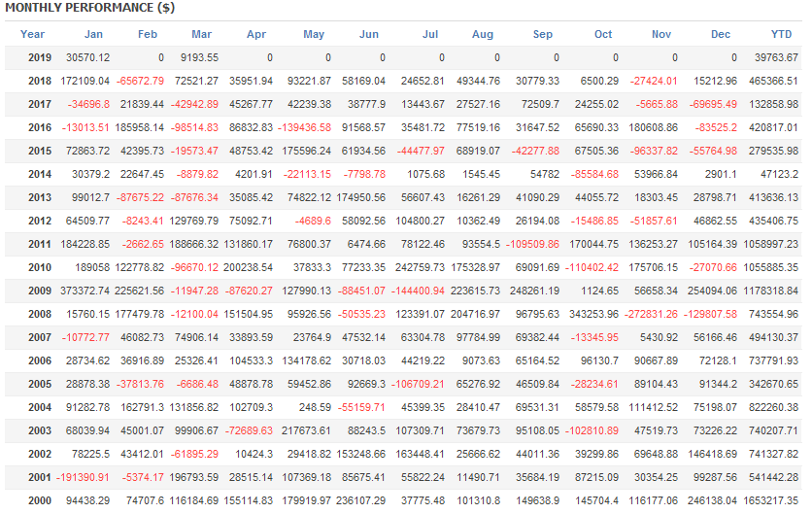Select the negative 2018 Feb value -65672.79

pos(140,81)
